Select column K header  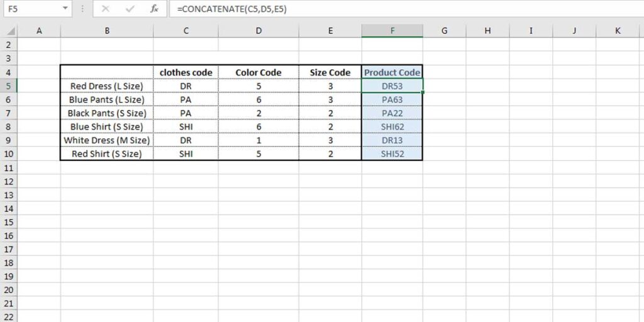[x=618, y=31]
